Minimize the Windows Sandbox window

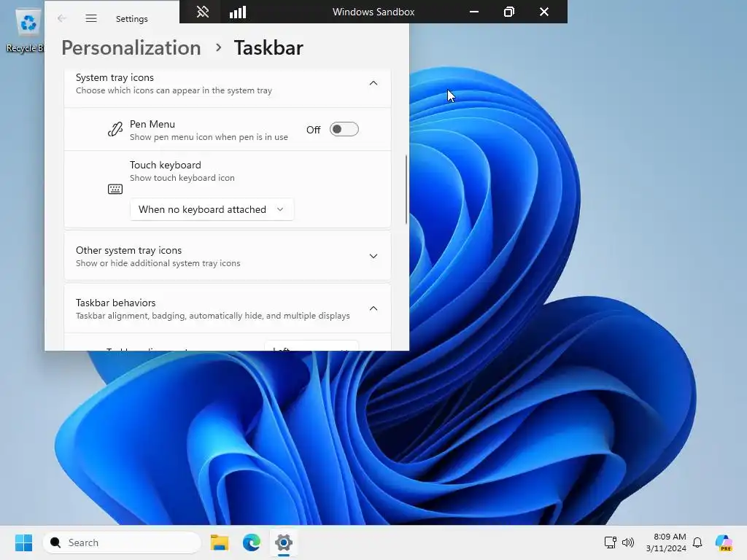click(474, 12)
